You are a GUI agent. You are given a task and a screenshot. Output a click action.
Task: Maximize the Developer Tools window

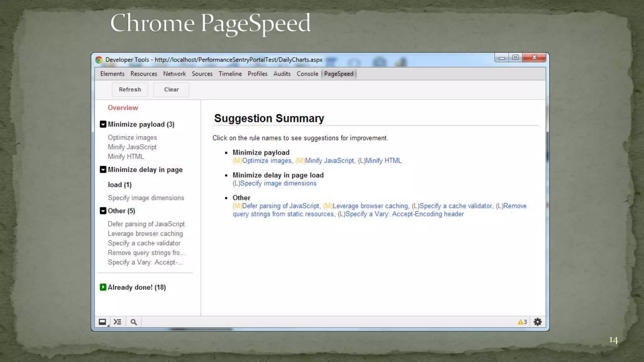(x=515, y=58)
